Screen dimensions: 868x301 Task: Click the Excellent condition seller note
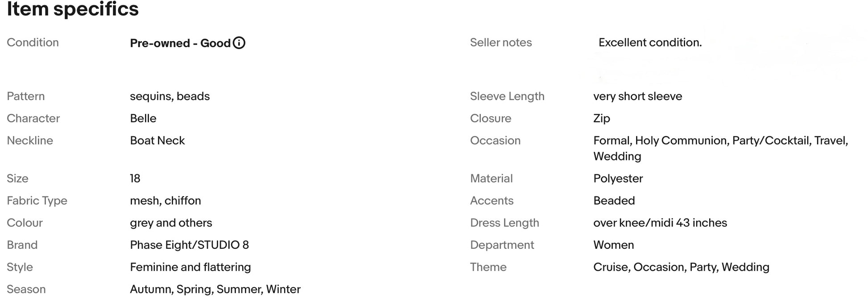pos(650,42)
